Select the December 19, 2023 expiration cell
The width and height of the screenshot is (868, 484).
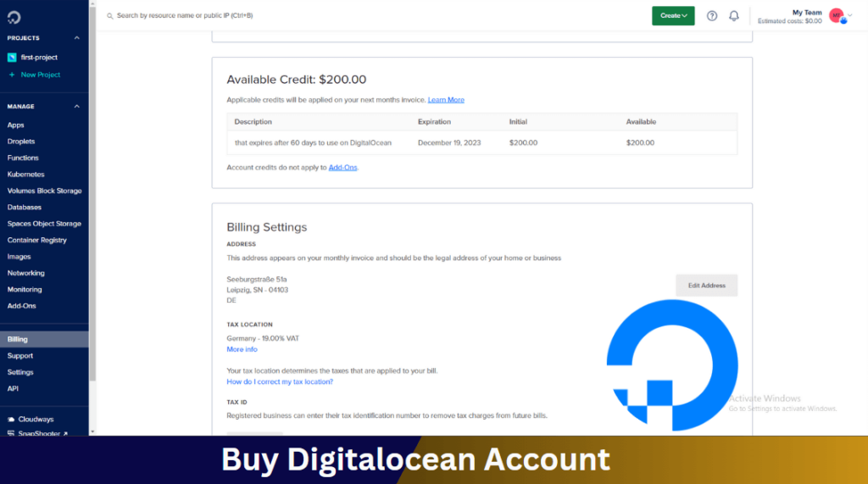(x=449, y=143)
